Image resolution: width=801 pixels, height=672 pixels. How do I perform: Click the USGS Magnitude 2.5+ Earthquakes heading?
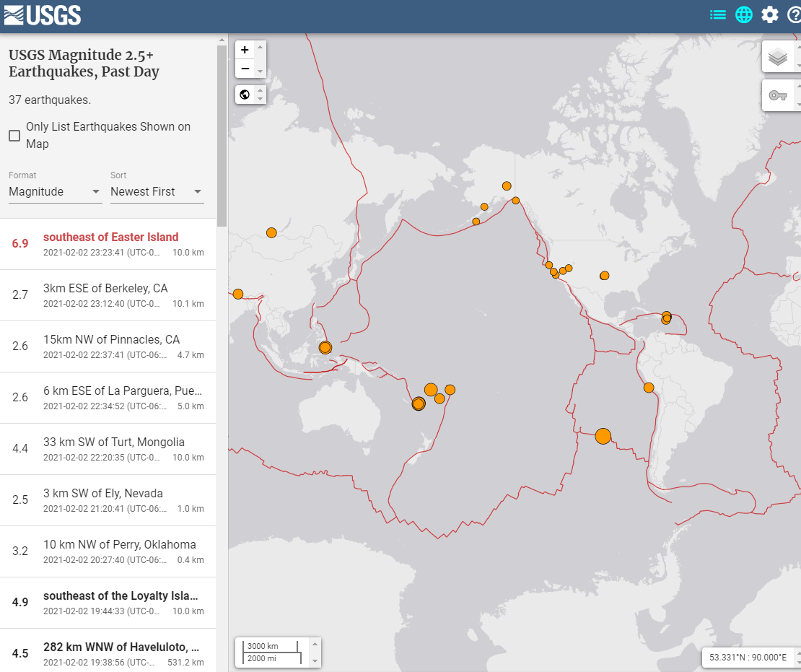click(x=84, y=63)
